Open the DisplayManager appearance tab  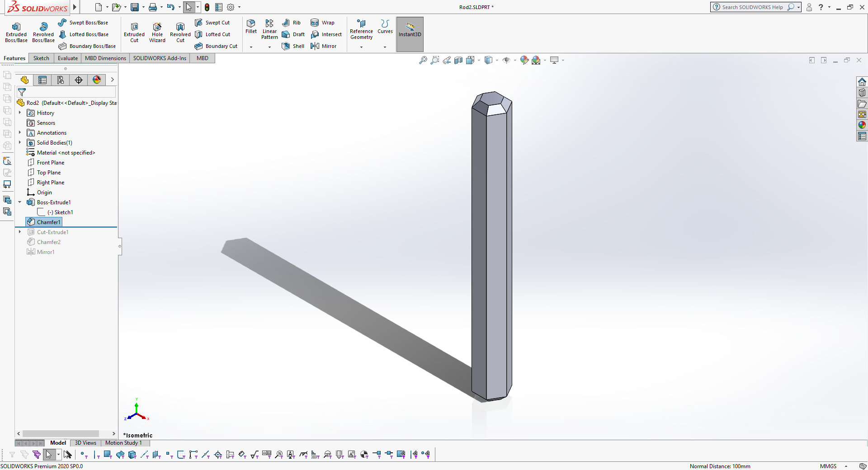tap(97, 80)
